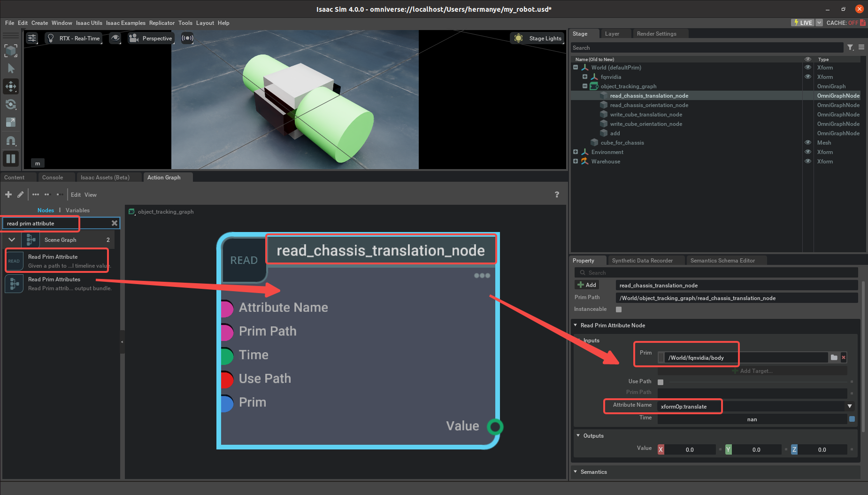Select write_cube_translation_node in Stage
Screen dimensions: 868x495
coord(646,115)
